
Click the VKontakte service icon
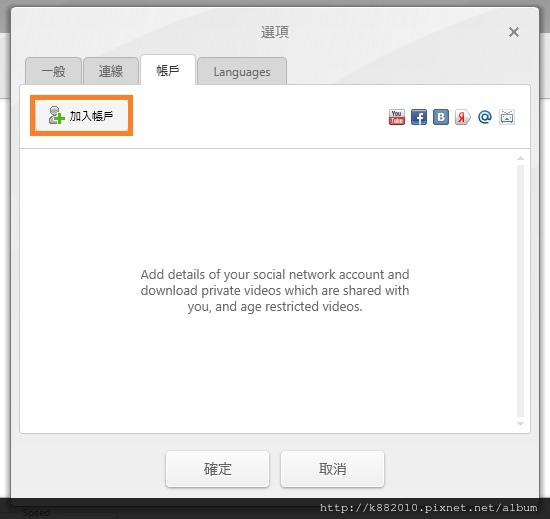(441, 117)
